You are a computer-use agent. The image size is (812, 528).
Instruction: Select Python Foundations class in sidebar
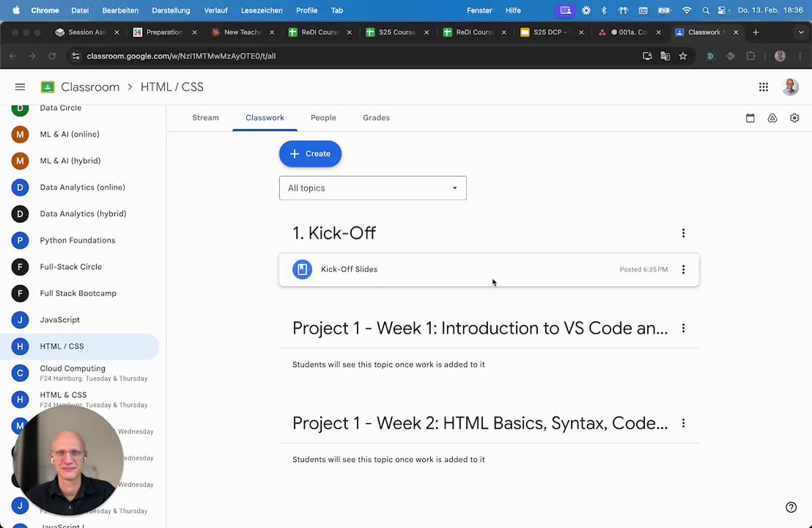77,241
